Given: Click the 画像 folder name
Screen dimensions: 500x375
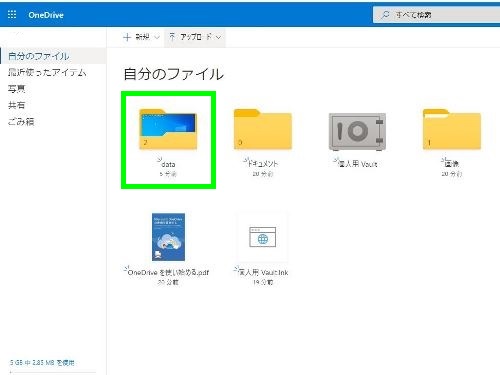Looking at the screenshot, I should pos(452,164).
